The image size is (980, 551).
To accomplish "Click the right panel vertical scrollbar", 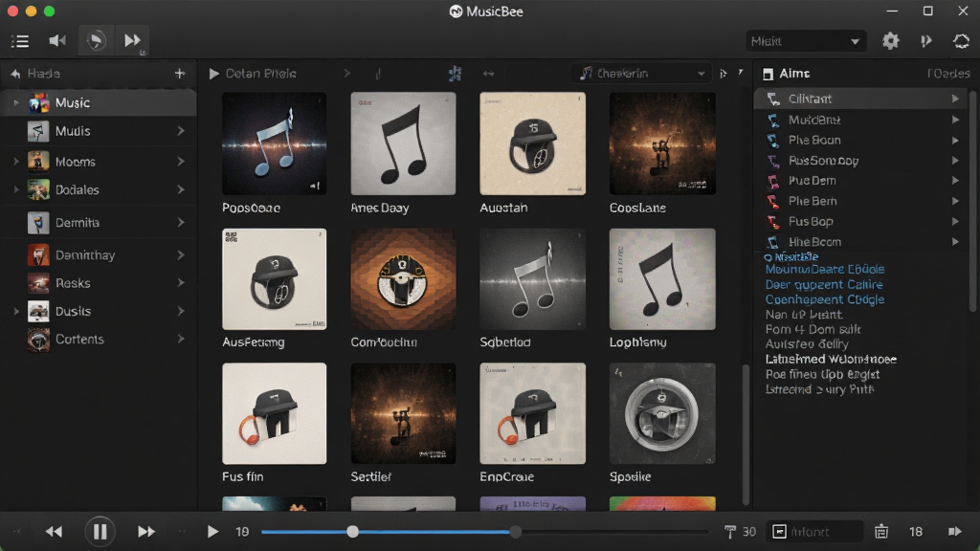I will click(972, 200).
